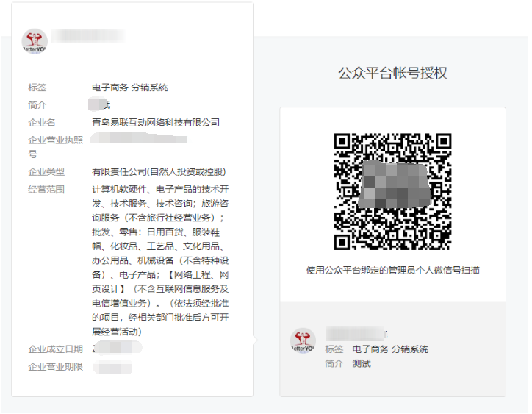The image size is (532, 414).
Task: Click the top-right finder square of QR code
Action: pyautogui.click(x=438, y=146)
